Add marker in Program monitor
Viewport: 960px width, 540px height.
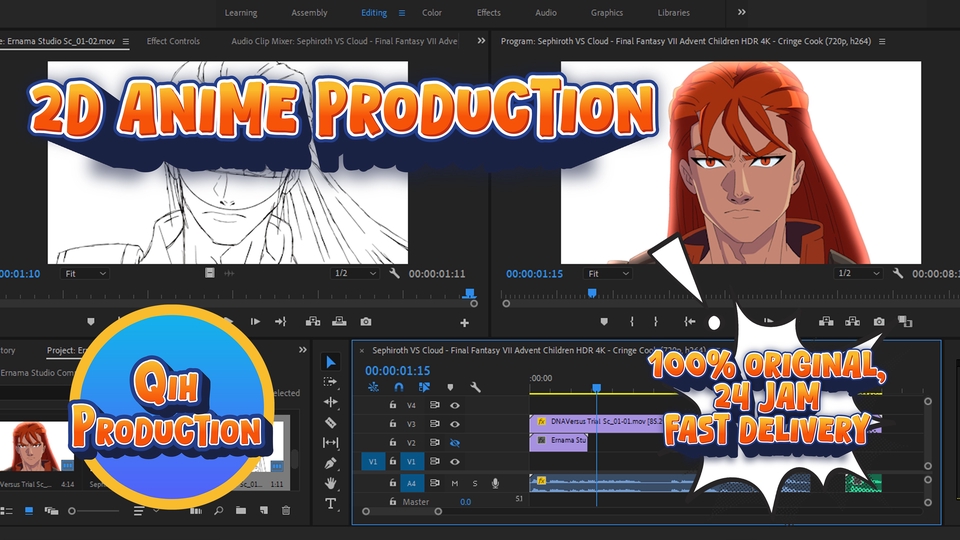click(604, 321)
